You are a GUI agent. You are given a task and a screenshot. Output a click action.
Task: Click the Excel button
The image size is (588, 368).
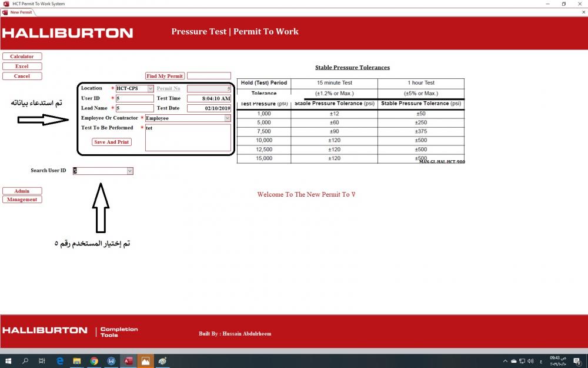pos(22,66)
